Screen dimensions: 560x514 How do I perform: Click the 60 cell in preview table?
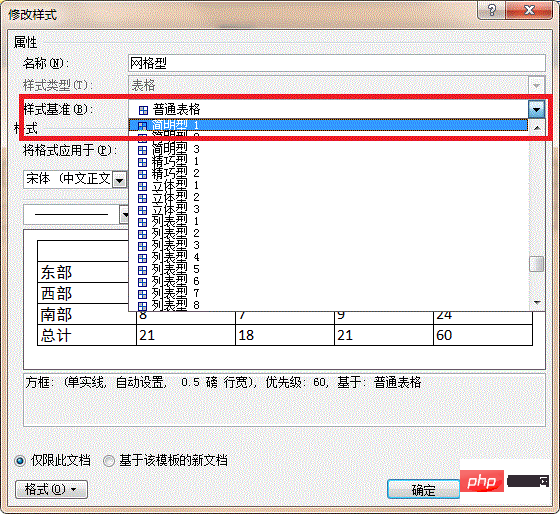pos(483,335)
